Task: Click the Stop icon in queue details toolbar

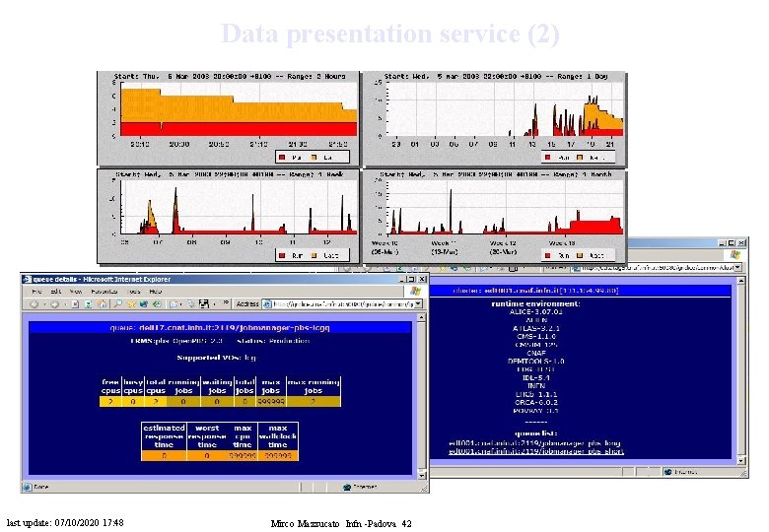Action: [x=75, y=304]
